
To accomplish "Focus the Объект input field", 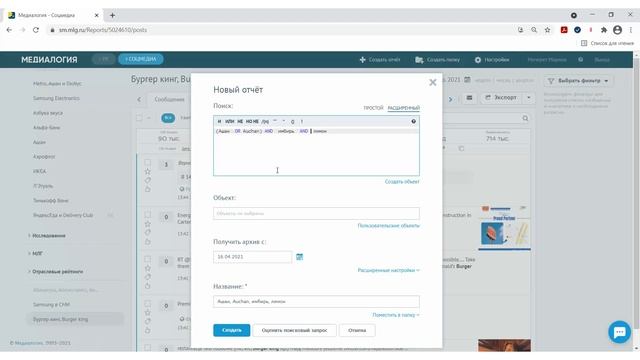I will click(x=316, y=213).
